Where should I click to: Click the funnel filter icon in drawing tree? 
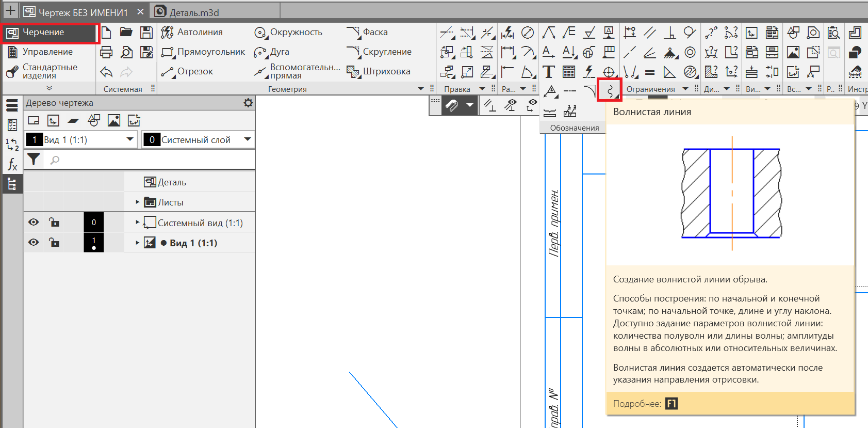pos(34,160)
